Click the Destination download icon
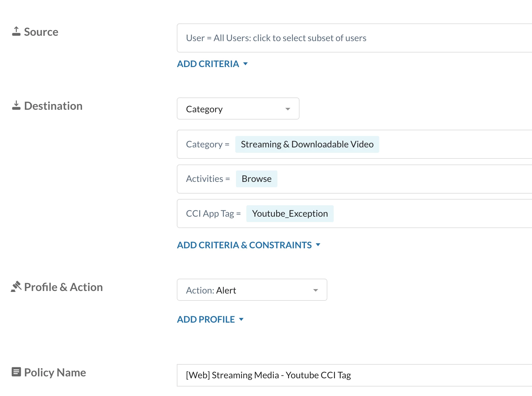Viewport: 532px width, 396px height. coord(16,106)
